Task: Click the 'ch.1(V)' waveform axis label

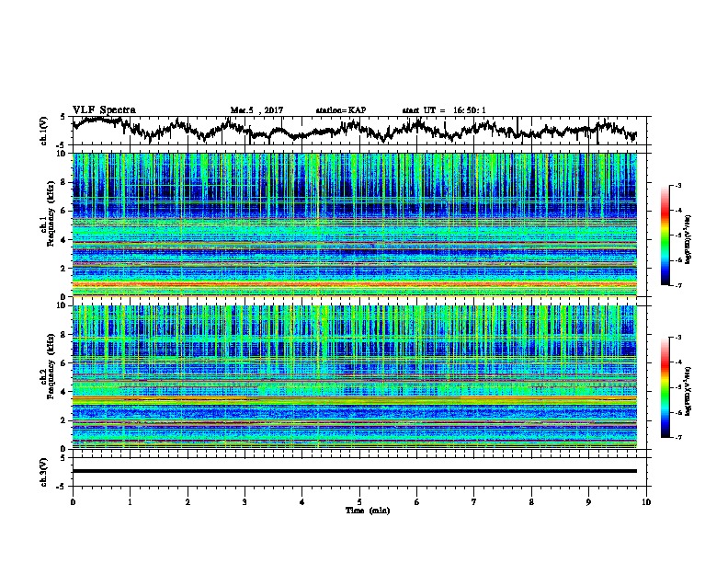Action: 44,131
